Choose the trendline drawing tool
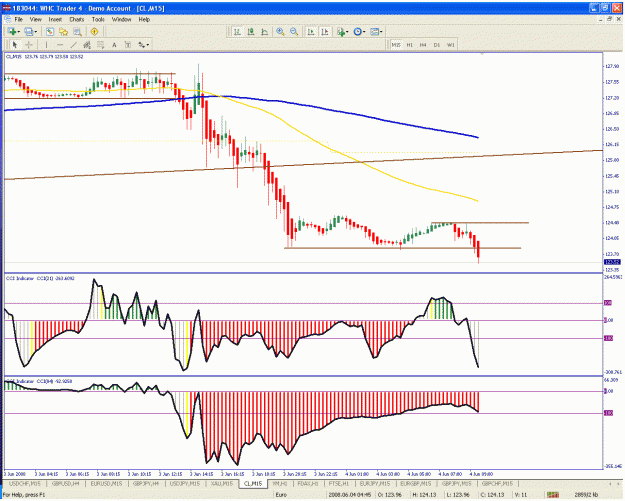Screen dimensions: 625x501 74,45
